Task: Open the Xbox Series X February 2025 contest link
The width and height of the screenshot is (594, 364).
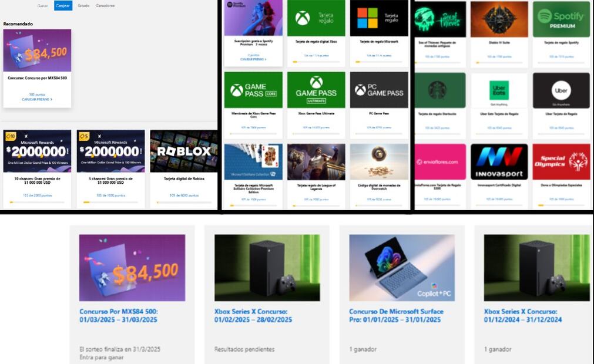Action: tap(253, 315)
